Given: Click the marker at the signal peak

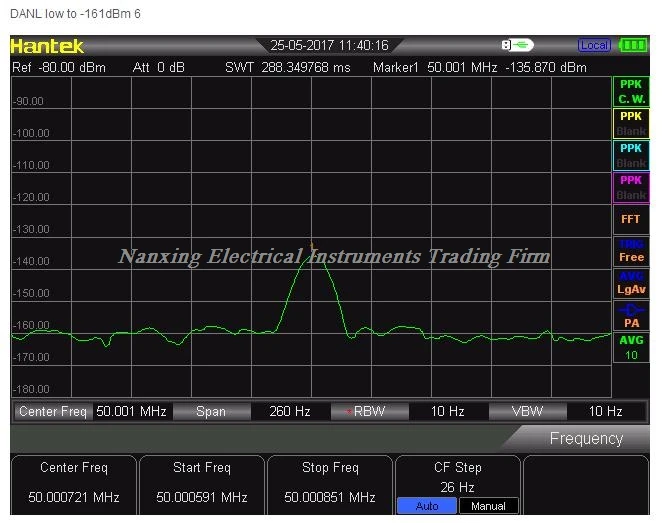Looking at the screenshot, I should tap(312, 245).
